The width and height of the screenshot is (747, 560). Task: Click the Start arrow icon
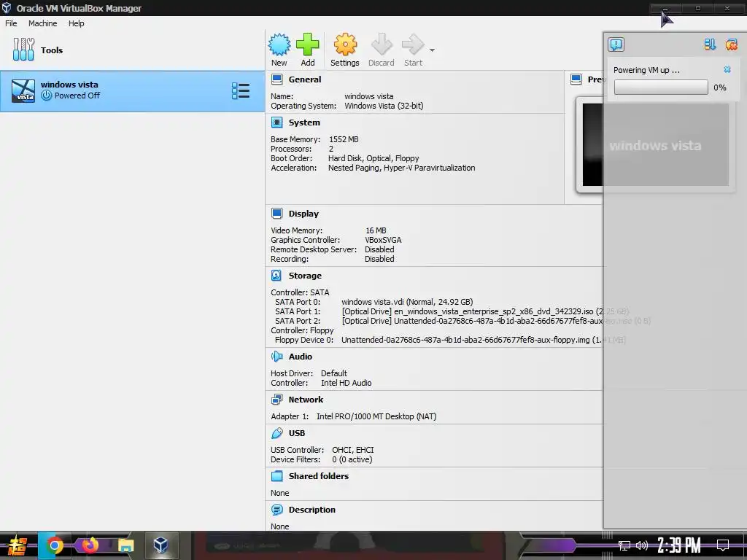pyautogui.click(x=413, y=44)
